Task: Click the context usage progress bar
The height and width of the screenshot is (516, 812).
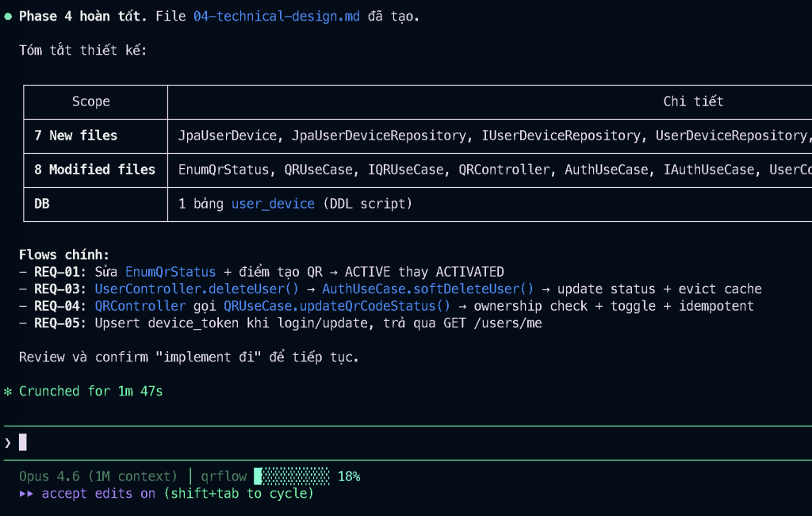Action: click(x=293, y=476)
